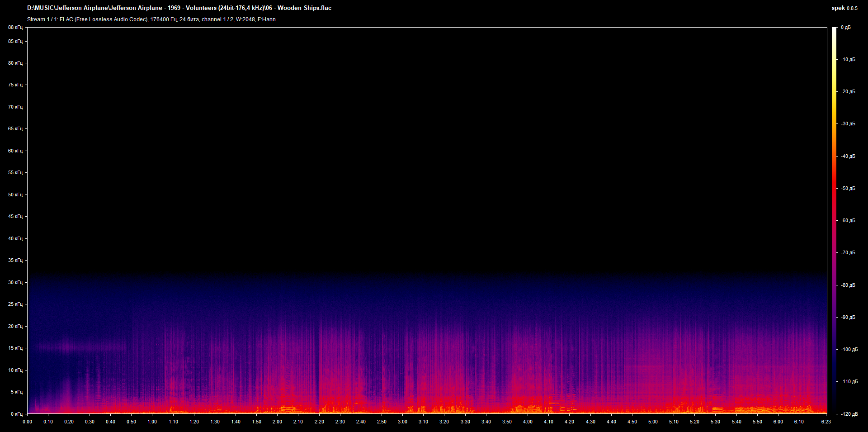This screenshot has width=868, height=432.
Task: Click the 0 дБ label on the level scale
Action: tap(845, 28)
